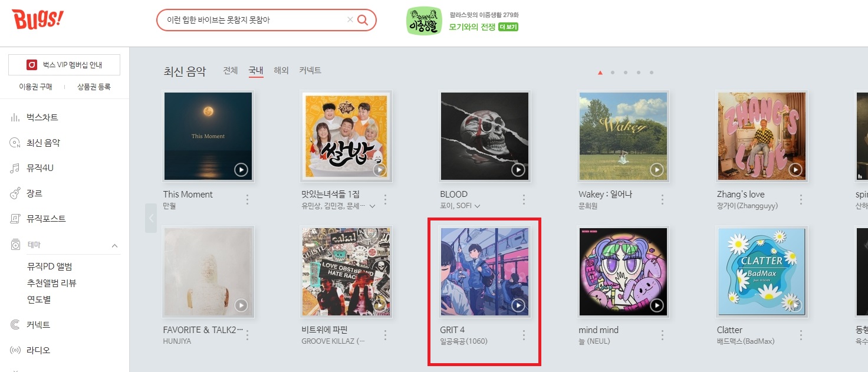This screenshot has height=372, width=868.
Task: Open more options for BLOOD album
Action: (524, 199)
